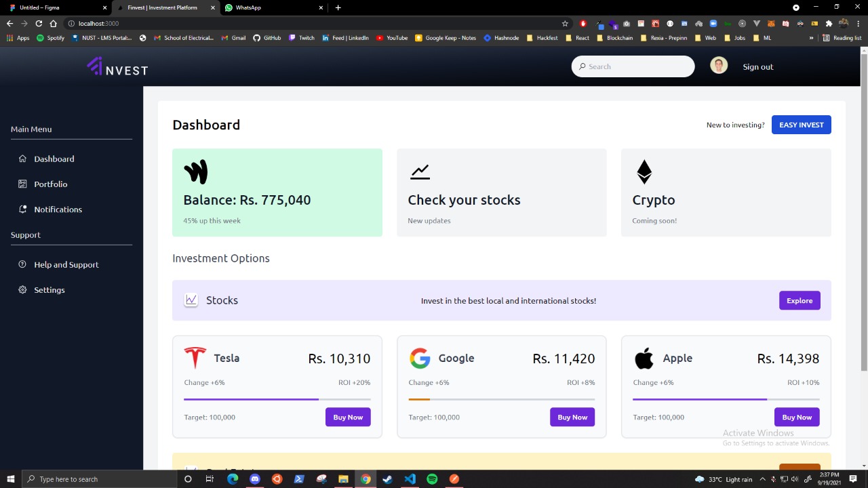Open the Reading list
This screenshot has height=488, width=868.
tap(842, 38)
